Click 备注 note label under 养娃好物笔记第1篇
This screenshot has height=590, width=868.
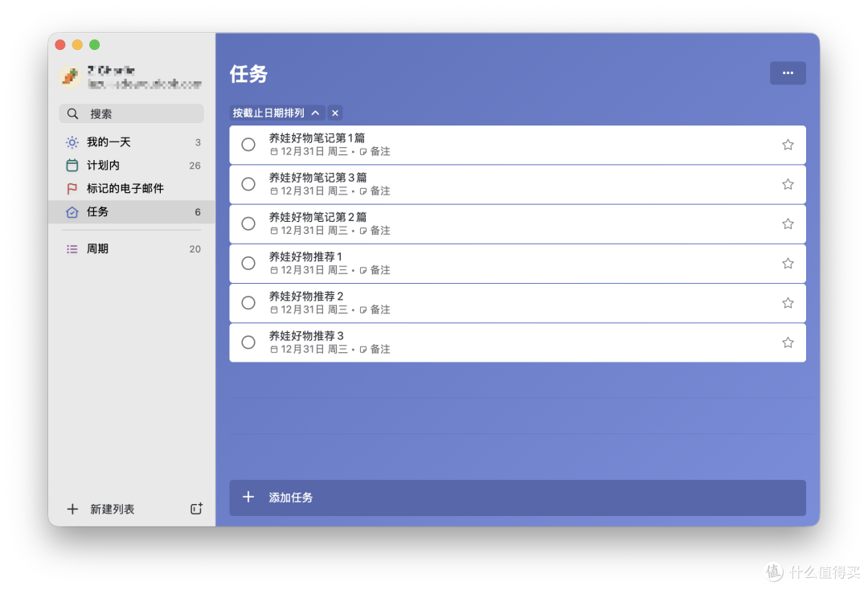379,151
